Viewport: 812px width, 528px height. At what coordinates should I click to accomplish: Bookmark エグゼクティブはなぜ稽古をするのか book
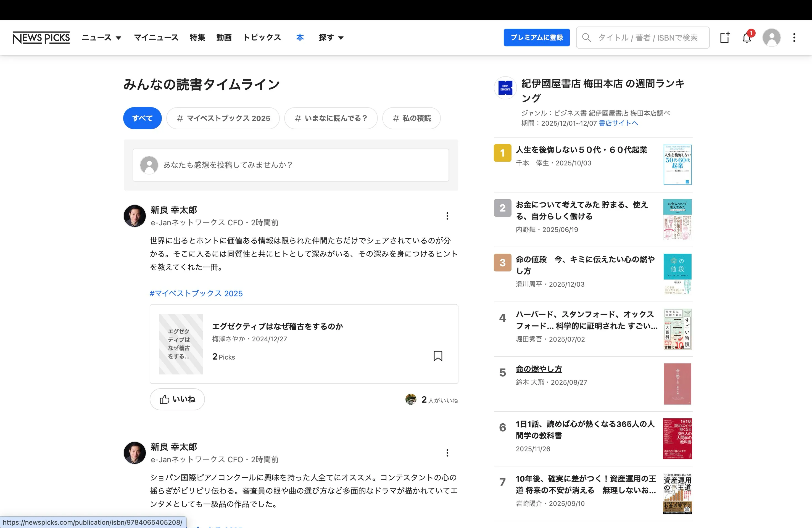[438, 356]
